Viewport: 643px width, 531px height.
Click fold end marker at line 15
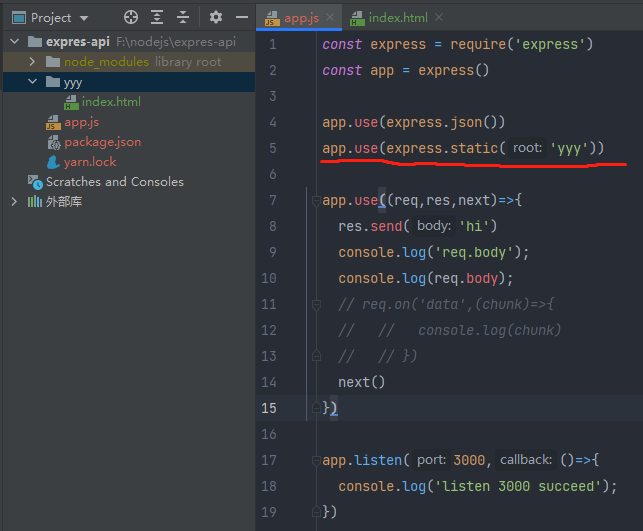tap(316, 407)
